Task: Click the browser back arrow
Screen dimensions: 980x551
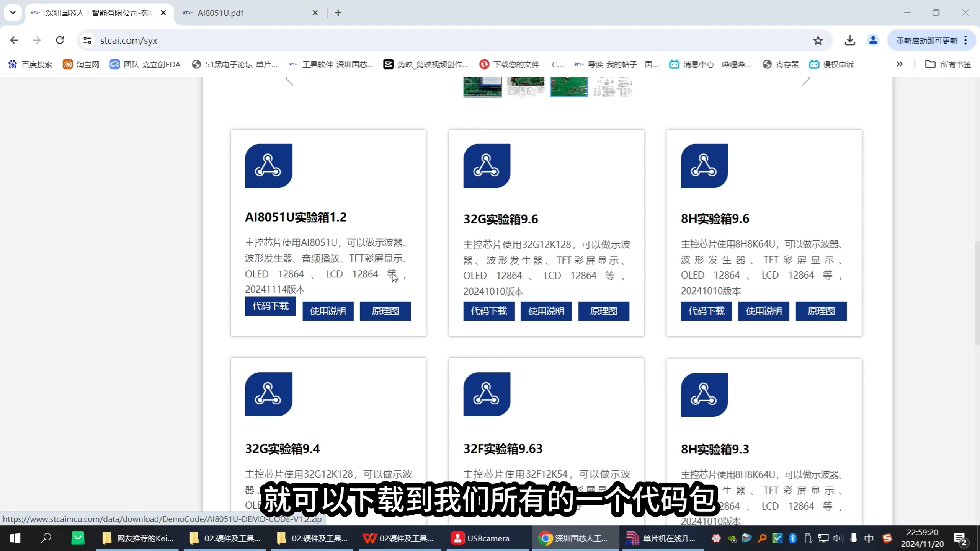Action: tap(14, 41)
